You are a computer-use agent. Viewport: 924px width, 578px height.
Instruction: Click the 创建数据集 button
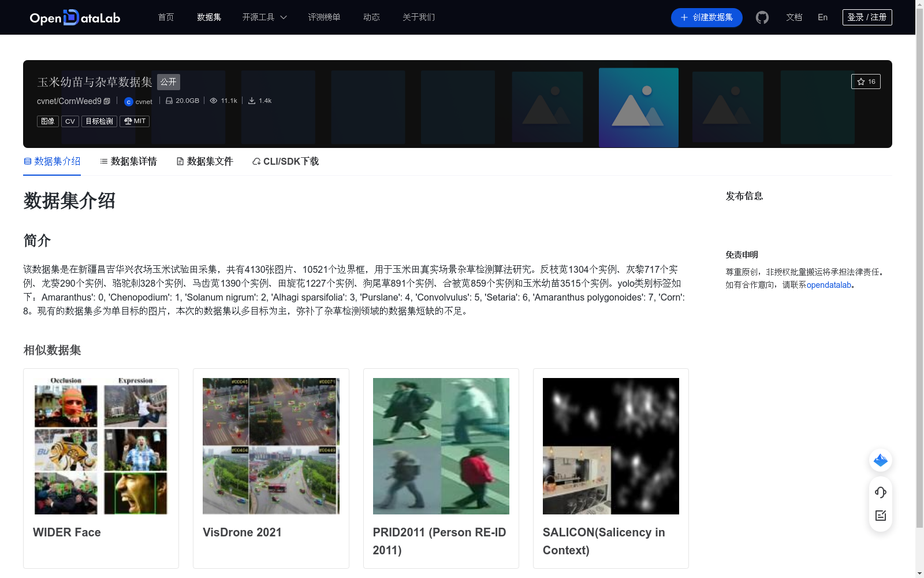706,17
